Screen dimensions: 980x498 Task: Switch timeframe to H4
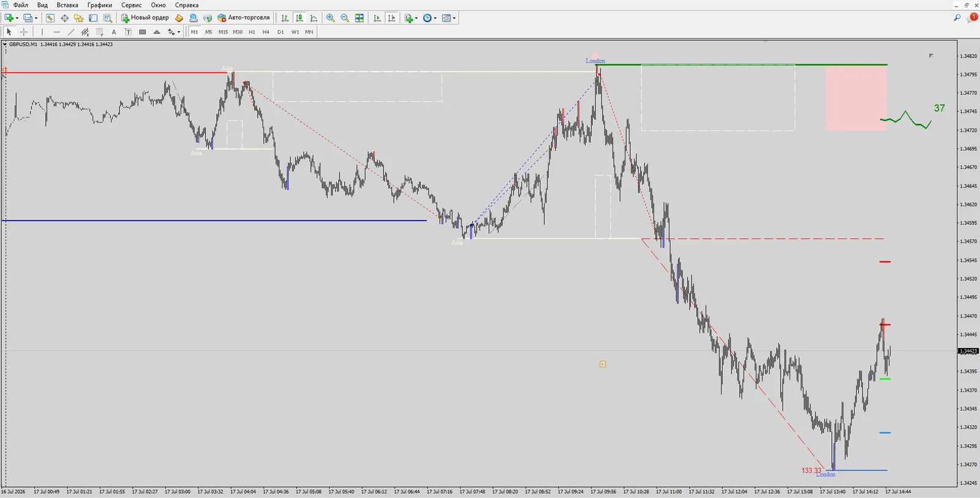[x=266, y=32]
